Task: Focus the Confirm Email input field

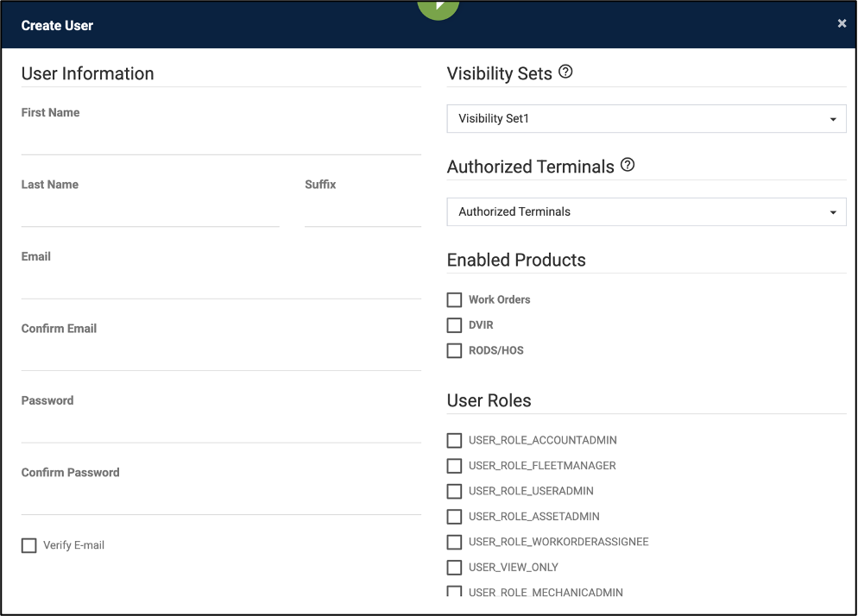Action: 221,356
